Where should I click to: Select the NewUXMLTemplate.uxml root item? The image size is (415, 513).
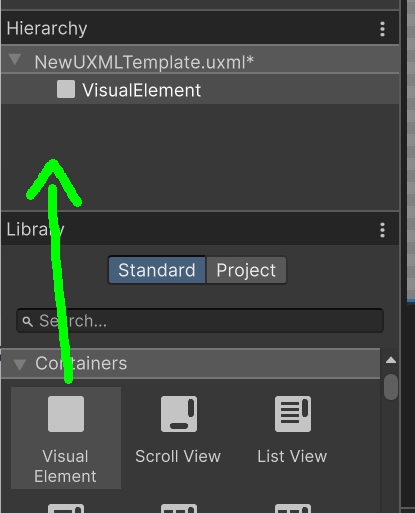(x=200, y=59)
